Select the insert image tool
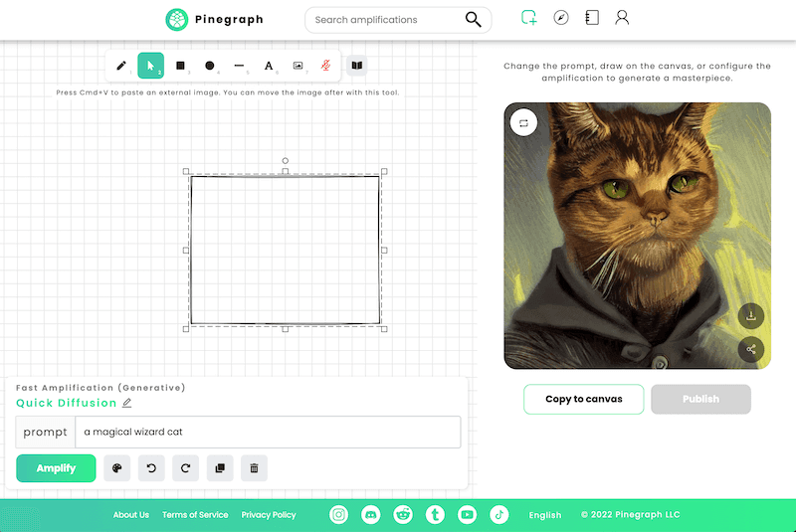Viewport: 796px width, 532px height. tap(298, 66)
